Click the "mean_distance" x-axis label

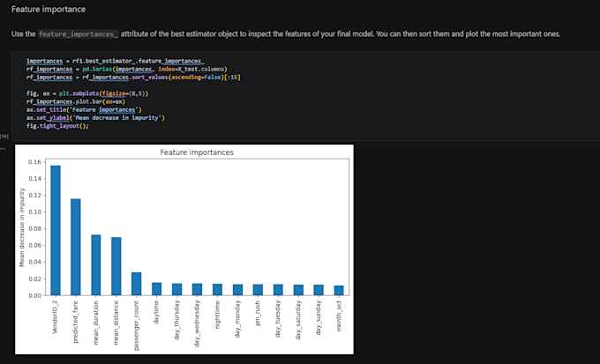pos(116,323)
